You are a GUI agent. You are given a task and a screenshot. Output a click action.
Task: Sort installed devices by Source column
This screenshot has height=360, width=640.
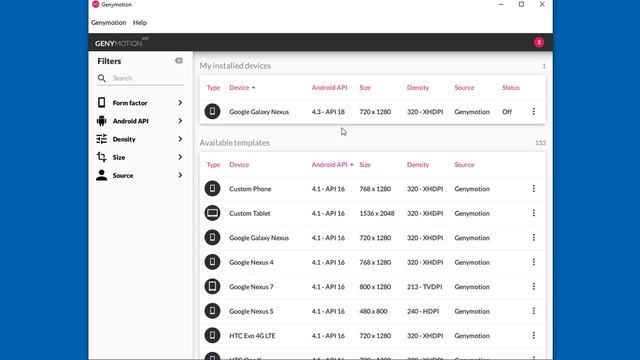click(x=464, y=87)
